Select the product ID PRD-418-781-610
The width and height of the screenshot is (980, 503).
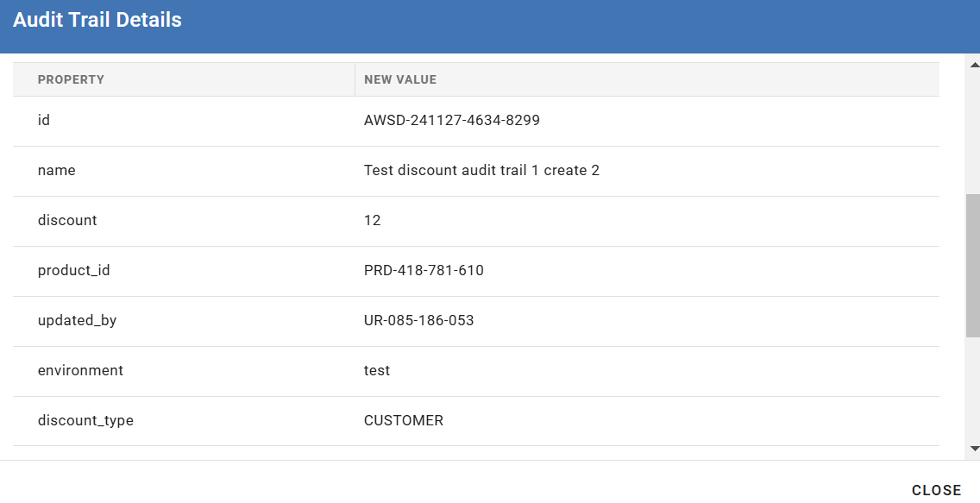click(x=424, y=270)
